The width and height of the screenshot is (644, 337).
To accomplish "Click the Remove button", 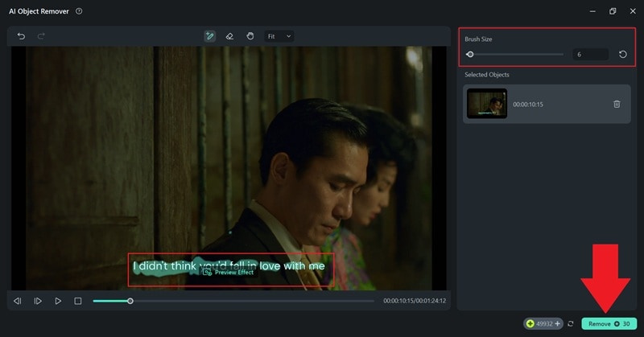I will point(609,324).
